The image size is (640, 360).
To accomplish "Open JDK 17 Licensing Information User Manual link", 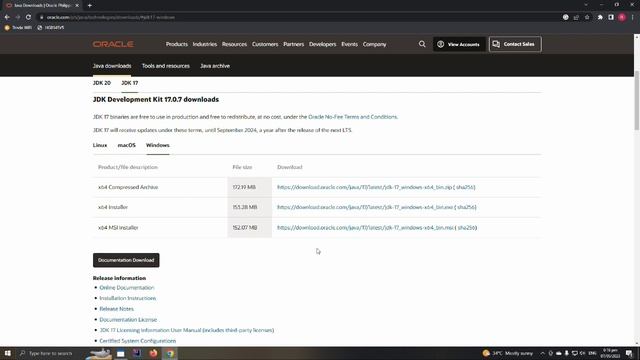I will (x=187, y=330).
